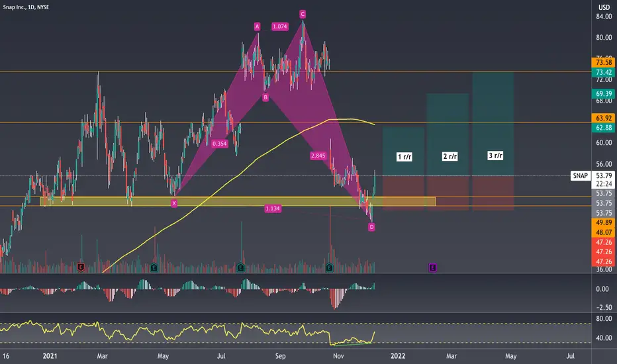The image size is (617, 364).
Task: Click the USD currency label
Action: [x=604, y=7]
